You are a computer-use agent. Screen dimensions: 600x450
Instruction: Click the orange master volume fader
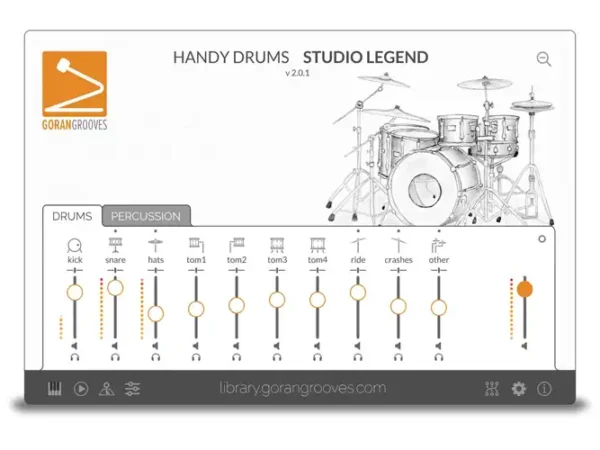coord(525,289)
